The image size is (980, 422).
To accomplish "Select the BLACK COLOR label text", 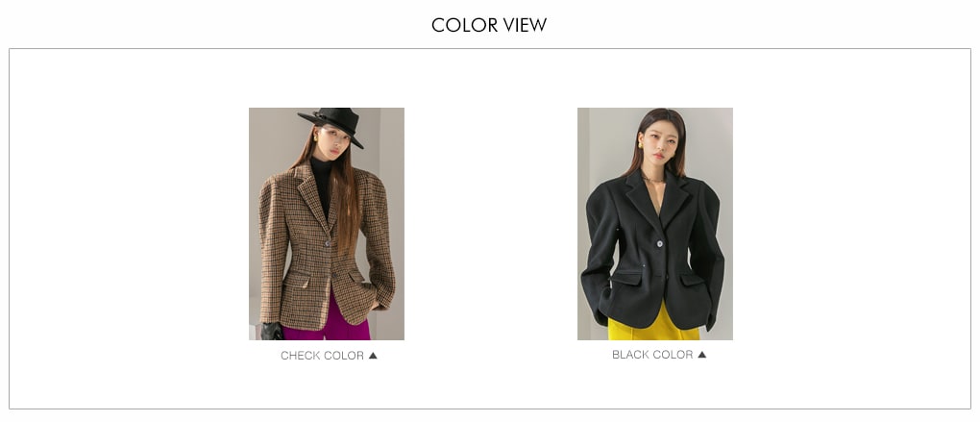I will point(652,355).
